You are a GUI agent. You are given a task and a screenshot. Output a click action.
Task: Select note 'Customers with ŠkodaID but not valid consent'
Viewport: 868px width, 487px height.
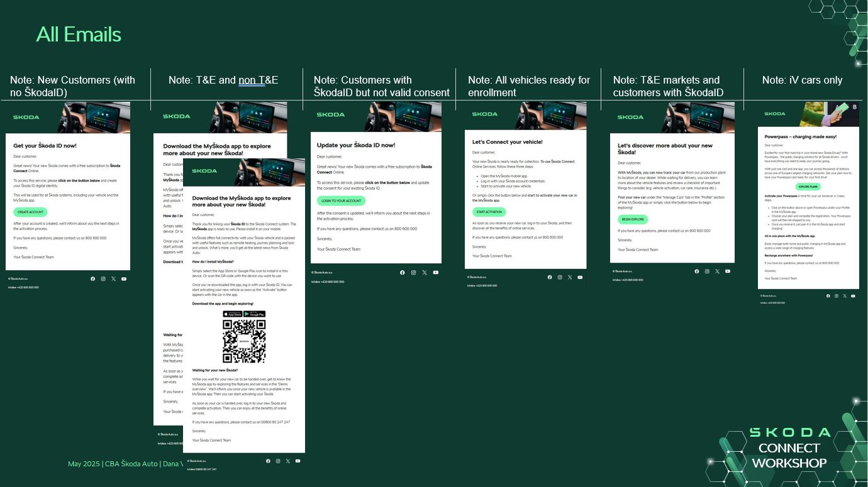[382, 86]
